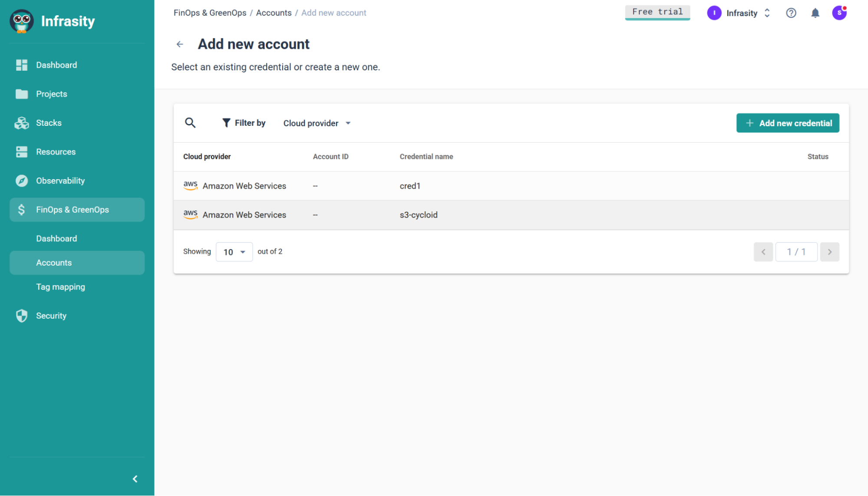Open the help question mark icon

[791, 13]
